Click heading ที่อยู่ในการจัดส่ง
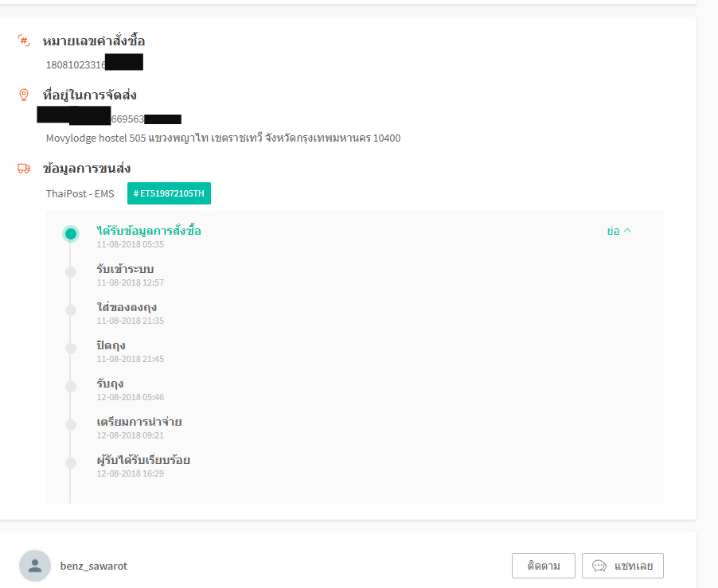This screenshot has height=588, width=718. (x=90, y=95)
